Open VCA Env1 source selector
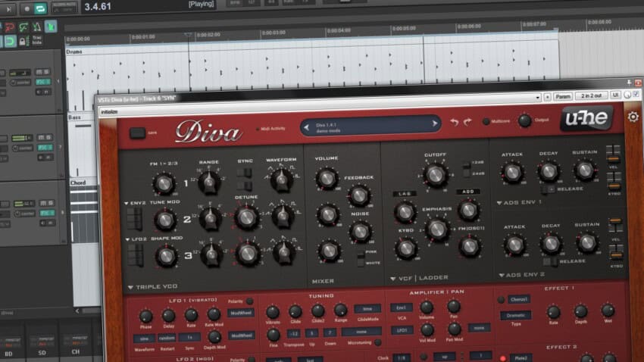 [402, 307]
